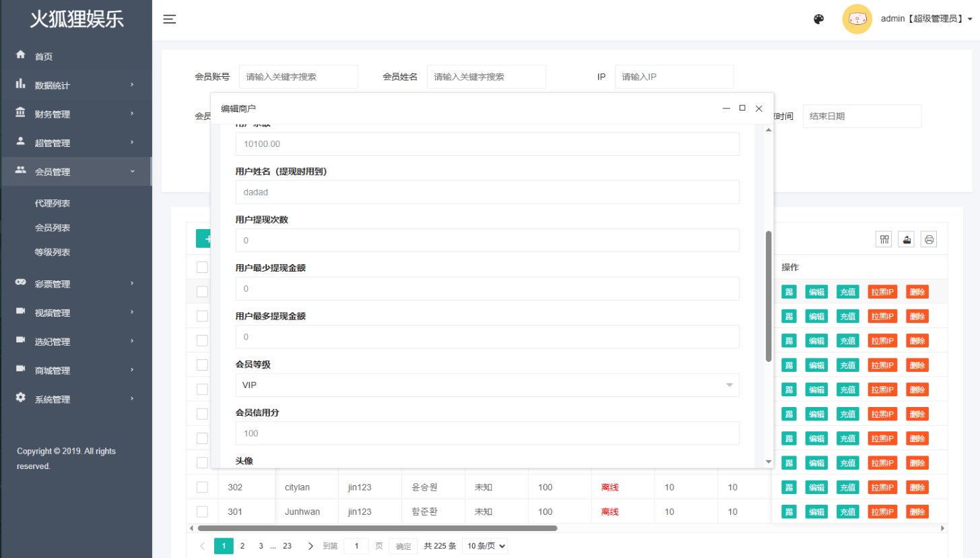This screenshot has height=558, width=980.
Task: Open the 等级列表 submenu item
Action: (x=53, y=253)
